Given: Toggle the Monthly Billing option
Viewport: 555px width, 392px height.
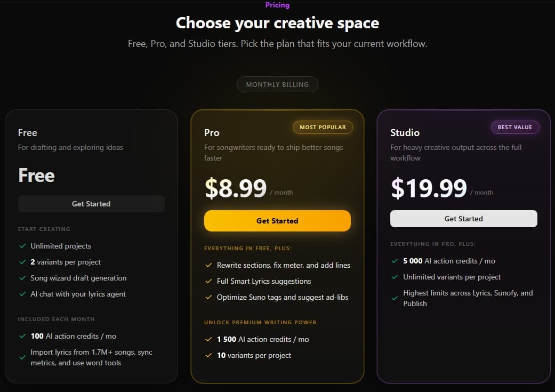Looking at the screenshot, I should pyautogui.click(x=277, y=84).
